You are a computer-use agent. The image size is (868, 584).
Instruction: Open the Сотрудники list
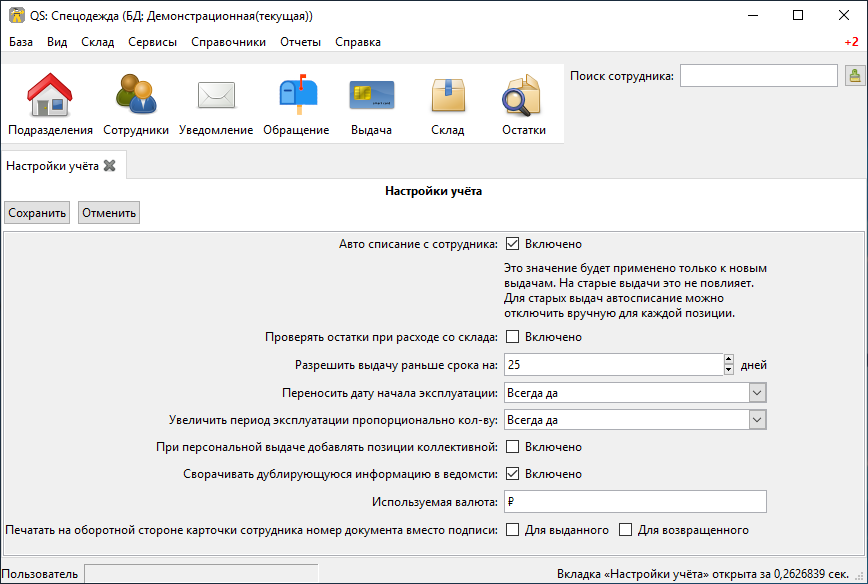tap(136, 104)
